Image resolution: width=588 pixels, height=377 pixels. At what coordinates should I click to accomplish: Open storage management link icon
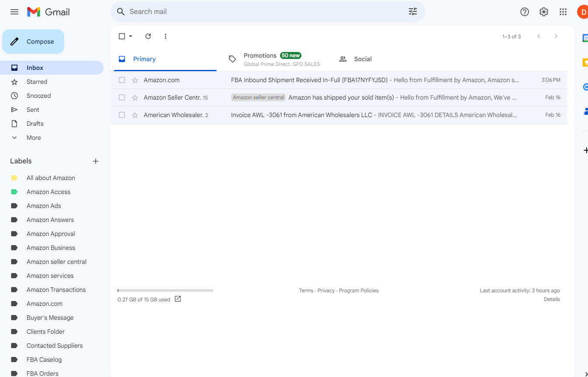pos(178,299)
